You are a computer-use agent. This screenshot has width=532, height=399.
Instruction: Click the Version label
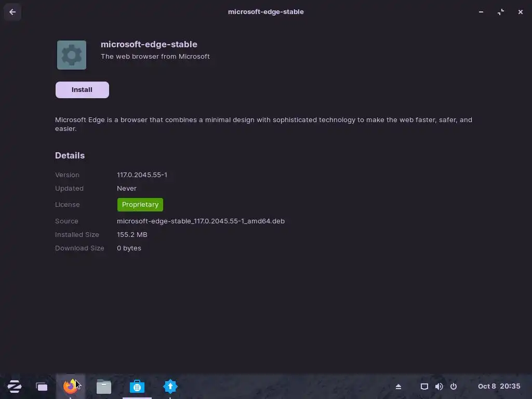67,175
